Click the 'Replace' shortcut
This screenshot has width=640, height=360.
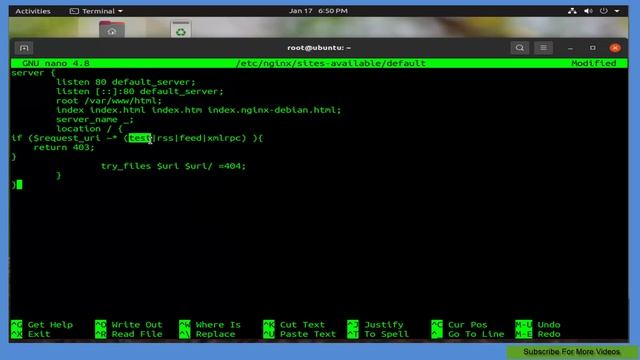point(207,334)
